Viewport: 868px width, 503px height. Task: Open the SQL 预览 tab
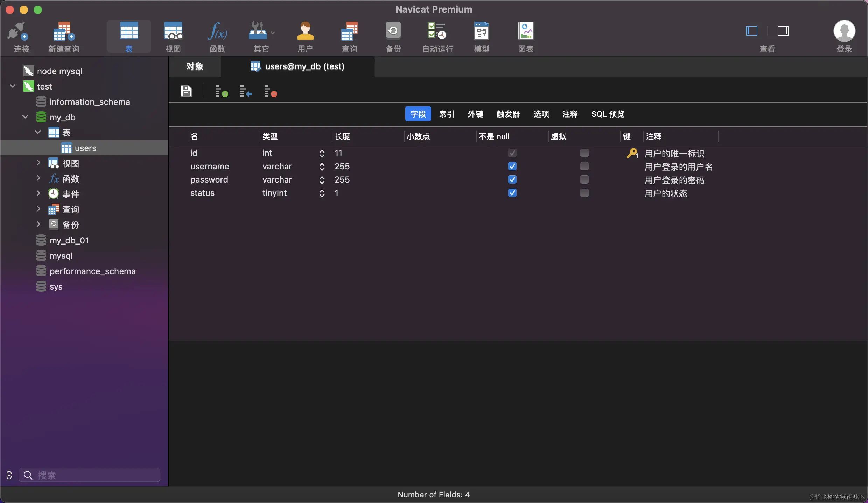coord(608,114)
